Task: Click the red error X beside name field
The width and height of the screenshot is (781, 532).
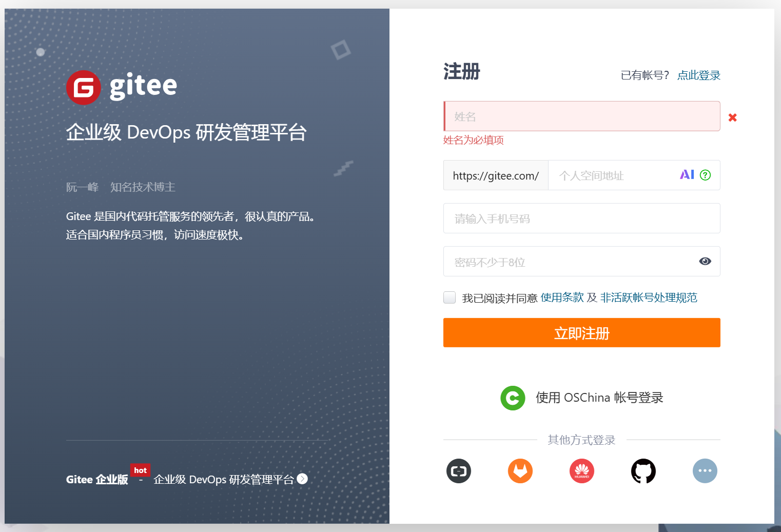Action: tap(733, 117)
